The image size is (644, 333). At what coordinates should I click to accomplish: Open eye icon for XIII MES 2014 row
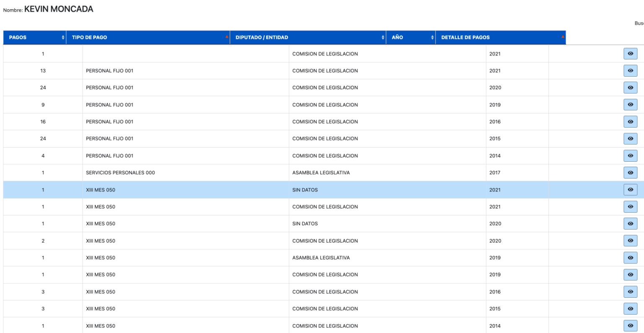pyautogui.click(x=630, y=326)
